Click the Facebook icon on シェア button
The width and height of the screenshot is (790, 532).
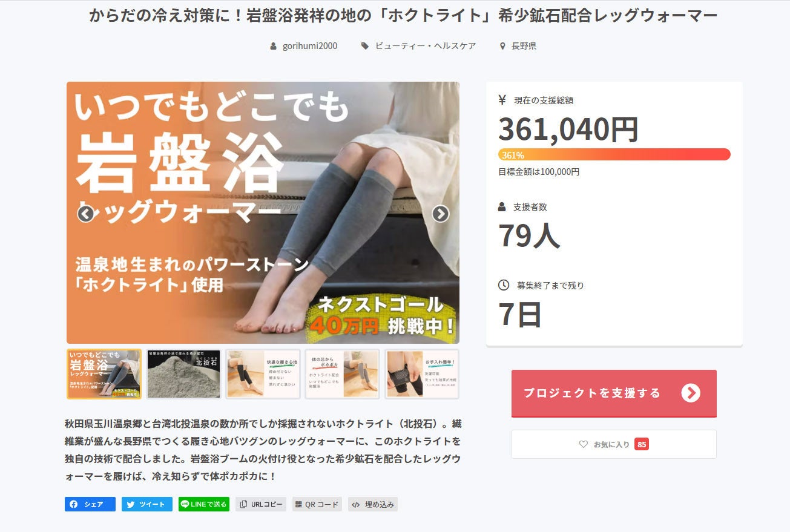(x=73, y=504)
